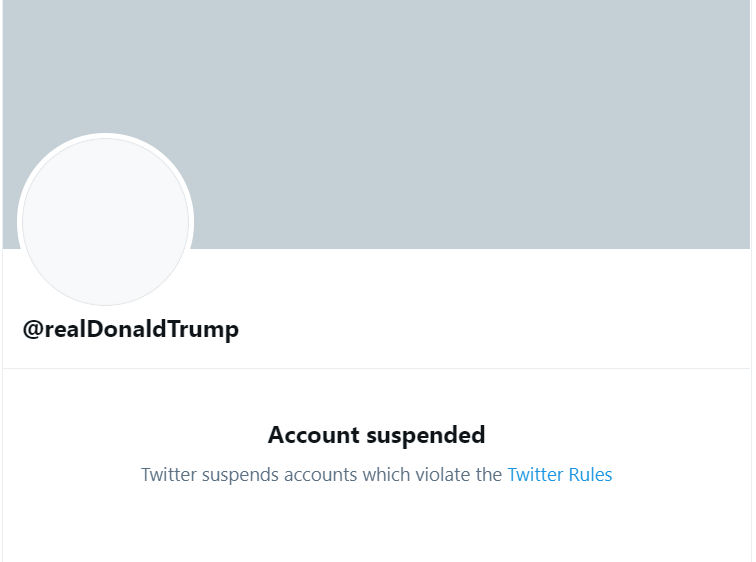Click the word "Rules" in the blue link

591,475
